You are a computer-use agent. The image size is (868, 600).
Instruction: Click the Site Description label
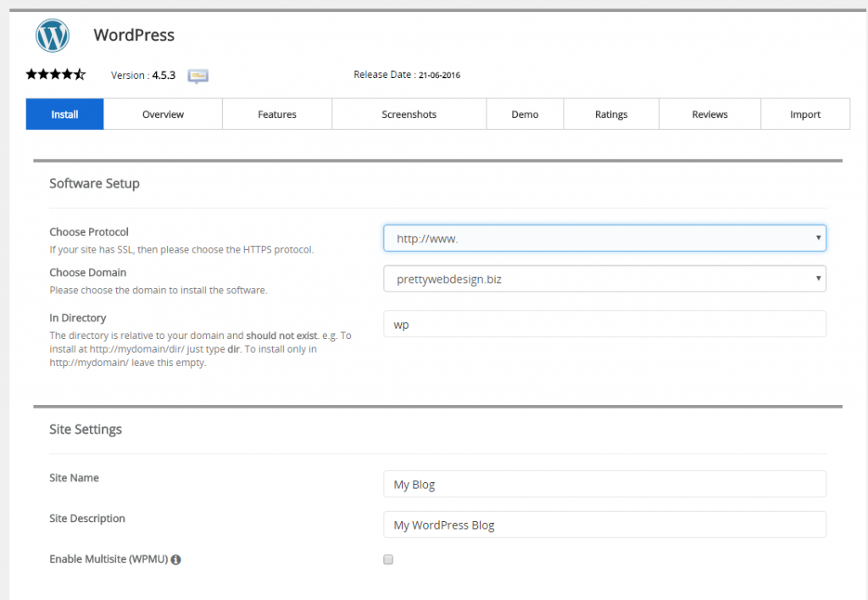[x=87, y=518]
